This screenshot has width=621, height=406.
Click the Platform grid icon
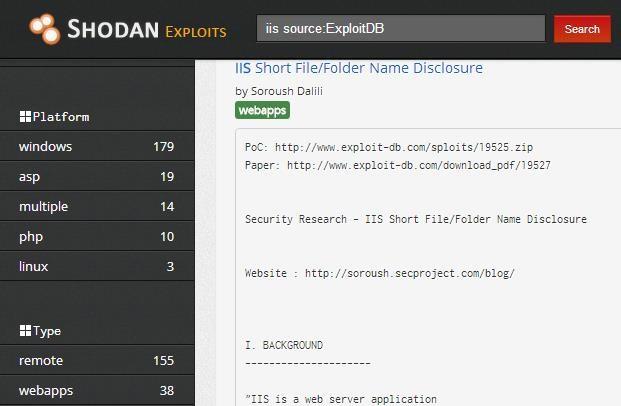click(x=25, y=117)
